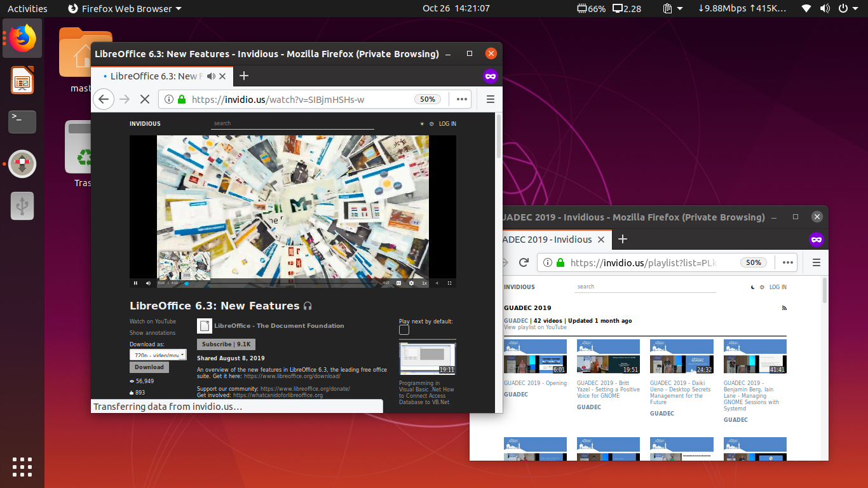Open hamburger menu in GUADEC window

tap(817, 262)
